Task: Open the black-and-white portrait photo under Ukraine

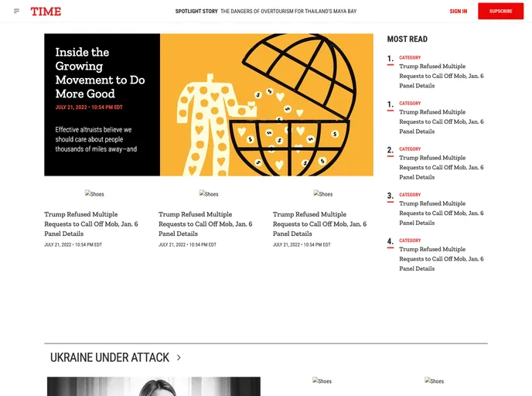Action: [153, 386]
